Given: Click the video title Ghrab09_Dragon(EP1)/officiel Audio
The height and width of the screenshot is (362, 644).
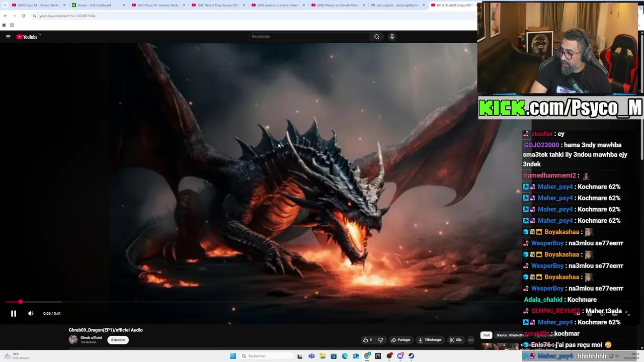Looking at the screenshot, I should click(x=106, y=330).
